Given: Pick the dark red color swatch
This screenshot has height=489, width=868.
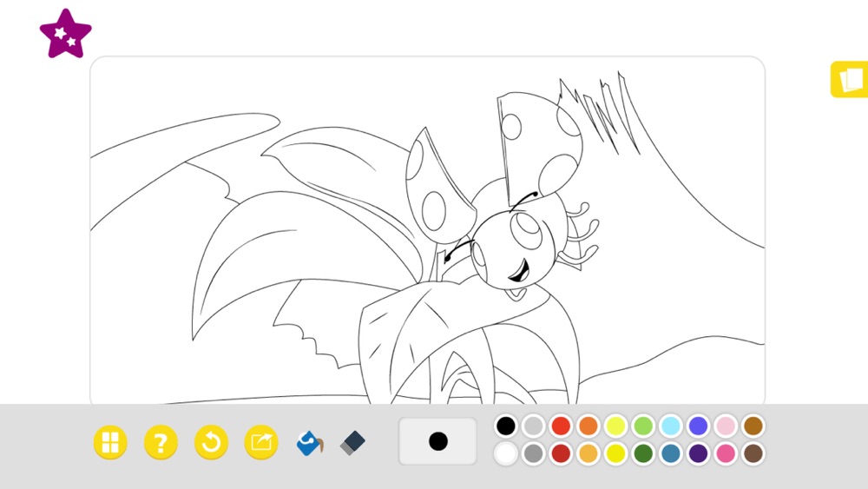Looking at the screenshot, I should pyautogui.click(x=561, y=453).
